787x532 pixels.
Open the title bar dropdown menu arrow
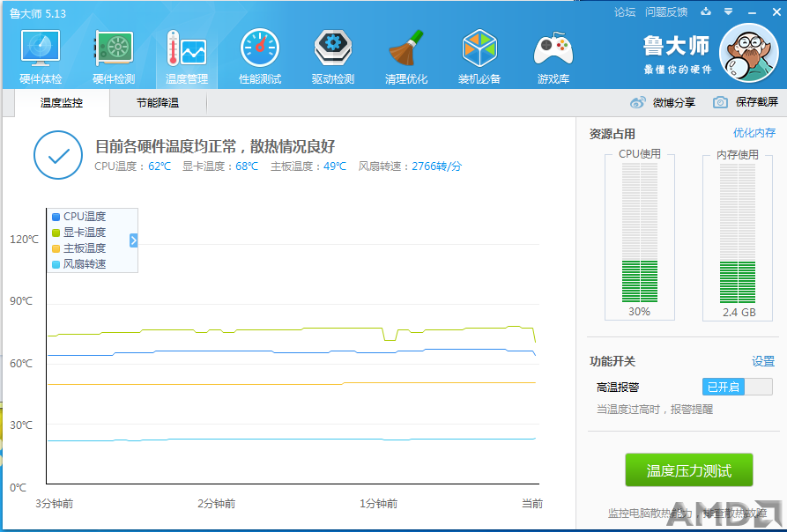pyautogui.click(x=728, y=11)
